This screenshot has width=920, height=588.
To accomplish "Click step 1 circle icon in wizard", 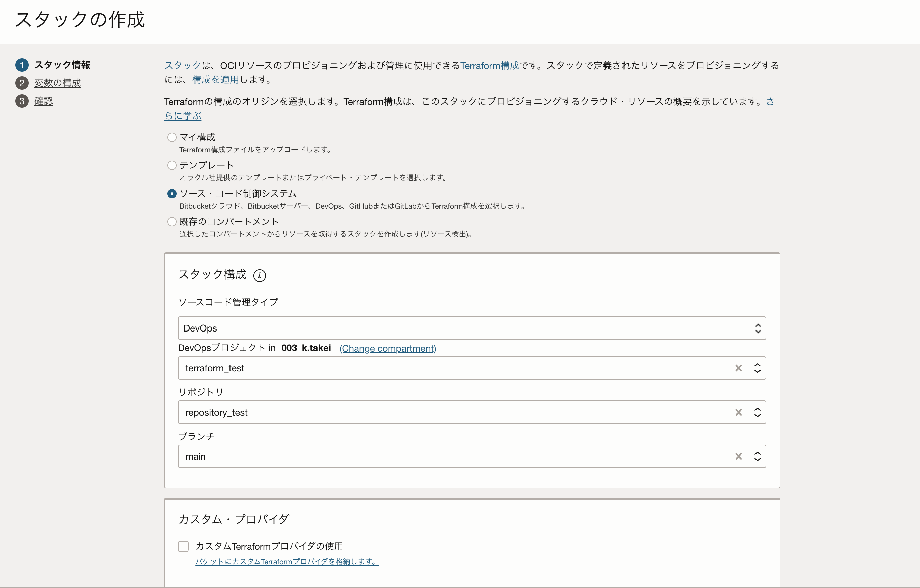I will [x=22, y=65].
